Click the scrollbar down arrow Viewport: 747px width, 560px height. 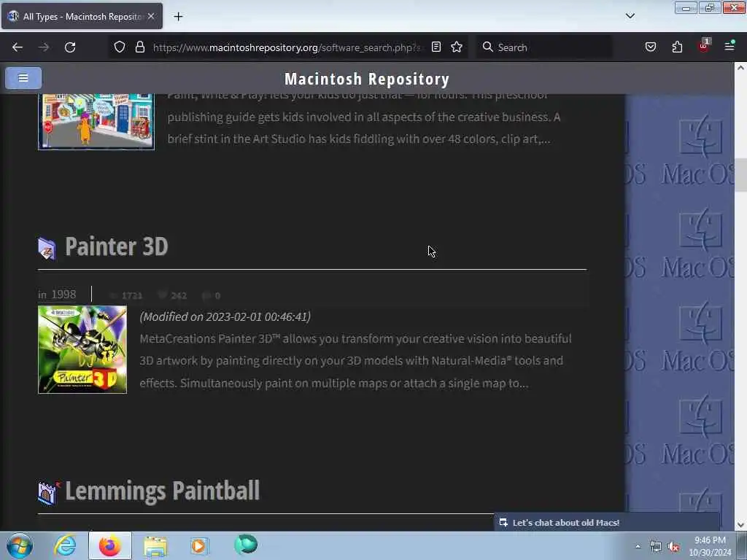click(x=740, y=525)
